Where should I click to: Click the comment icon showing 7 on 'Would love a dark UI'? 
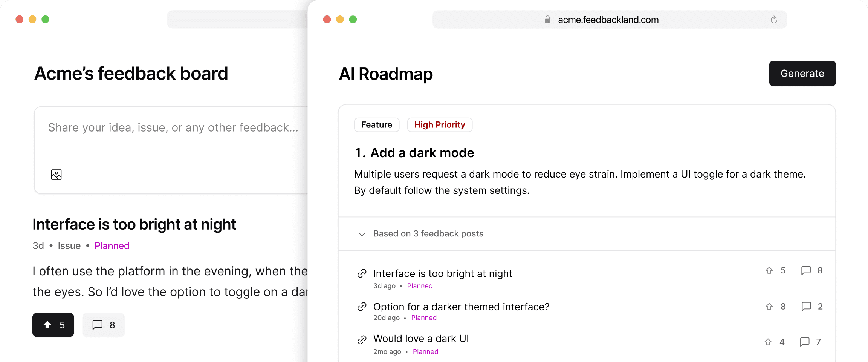tap(805, 342)
